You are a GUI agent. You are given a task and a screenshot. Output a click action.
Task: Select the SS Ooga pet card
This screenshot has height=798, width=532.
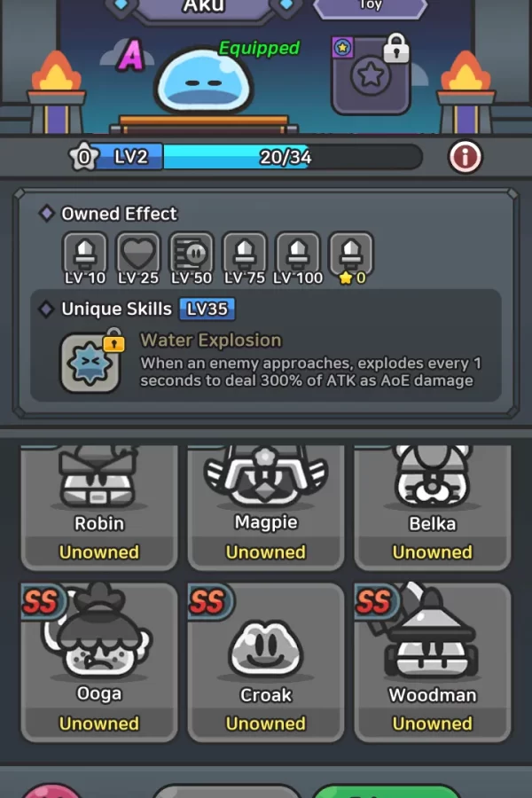[x=99, y=662]
